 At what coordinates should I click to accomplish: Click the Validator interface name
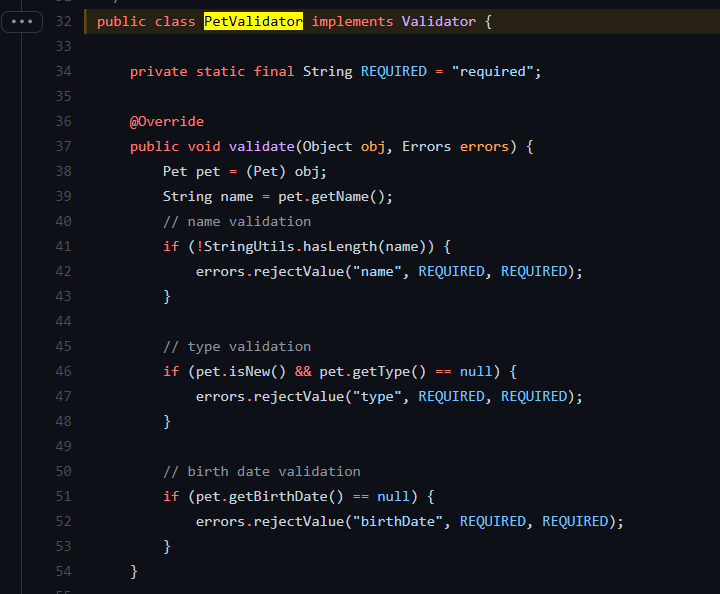tap(439, 22)
